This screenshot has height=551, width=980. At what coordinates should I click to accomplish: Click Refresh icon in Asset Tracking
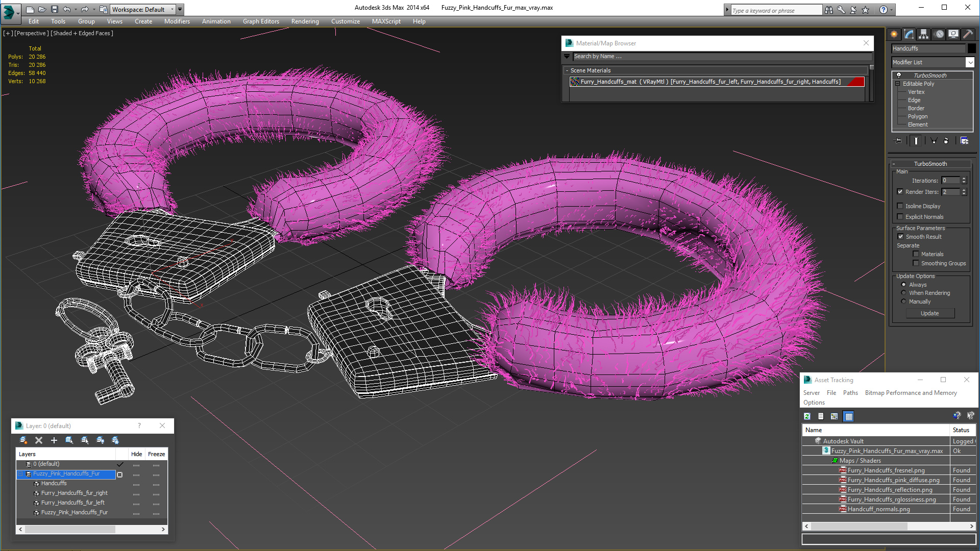tap(807, 416)
